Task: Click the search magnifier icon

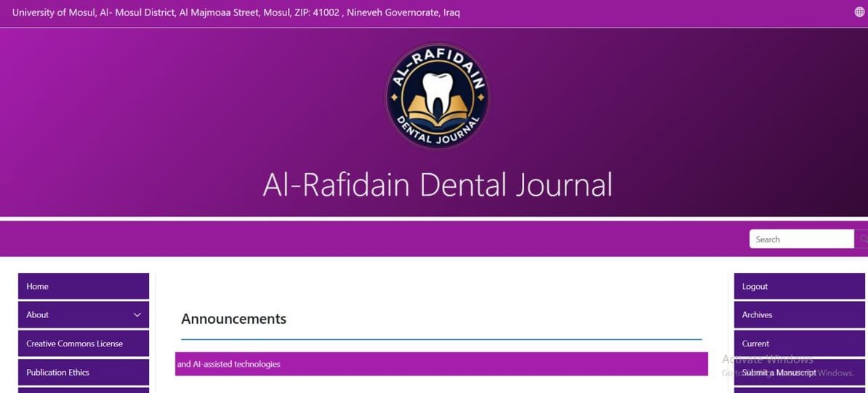Action: (x=862, y=239)
